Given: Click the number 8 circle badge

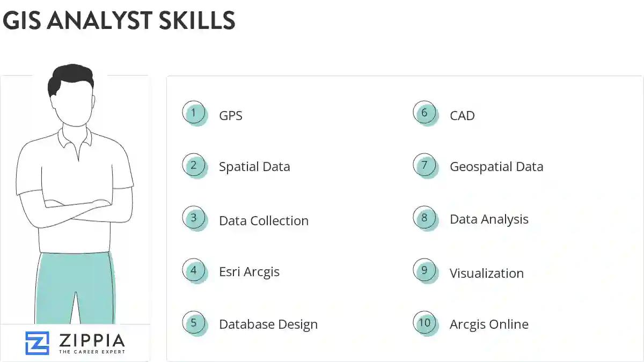Looking at the screenshot, I should coord(425,218).
